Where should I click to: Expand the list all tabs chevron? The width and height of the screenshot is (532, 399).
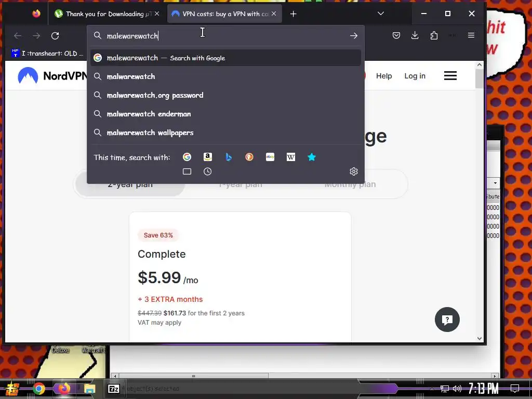tap(381, 14)
